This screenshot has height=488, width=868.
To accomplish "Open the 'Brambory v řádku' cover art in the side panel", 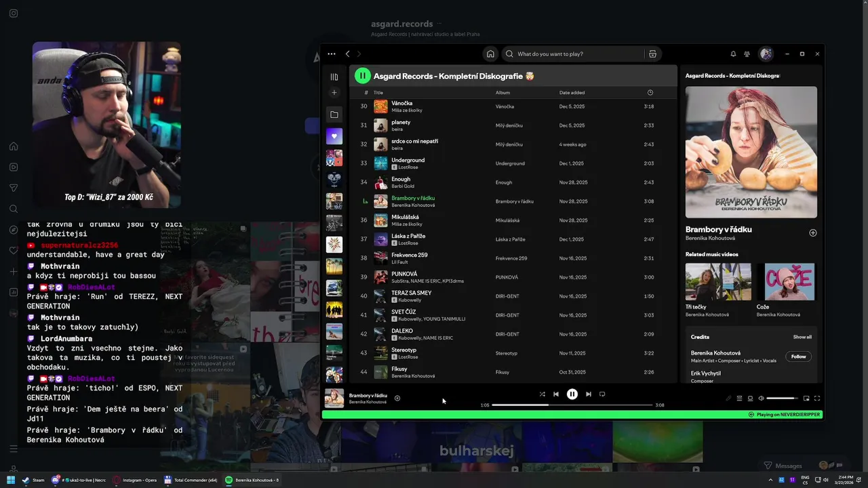I will pos(751,152).
